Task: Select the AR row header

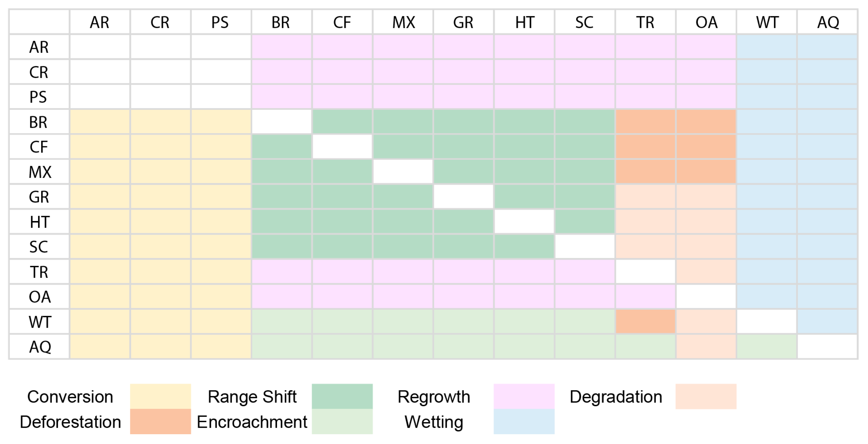Action: point(39,47)
